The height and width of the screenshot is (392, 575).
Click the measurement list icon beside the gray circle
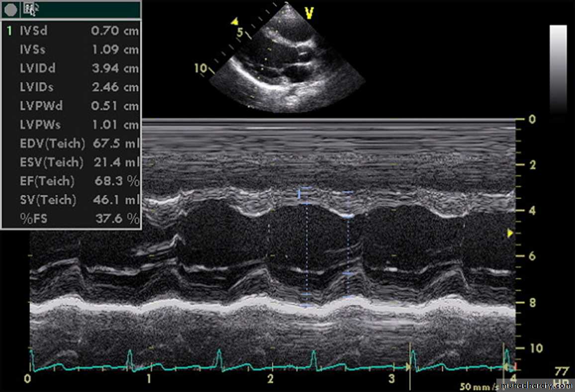[29, 8]
